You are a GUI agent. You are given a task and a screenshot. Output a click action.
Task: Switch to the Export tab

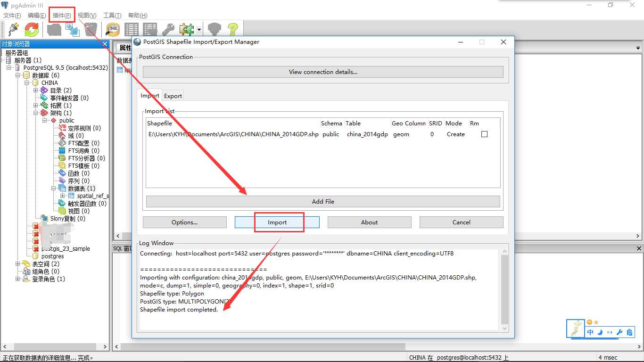(x=173, y=96)
